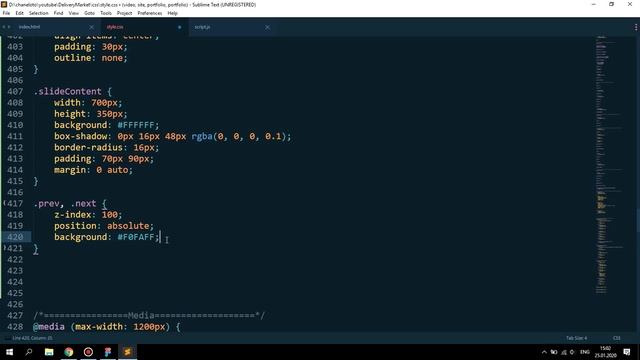This screenshot has height=360, width=640.
Task: Fold the .prev, .next rule at line 417
Action: pyautogui.click(x=4, y=203)
